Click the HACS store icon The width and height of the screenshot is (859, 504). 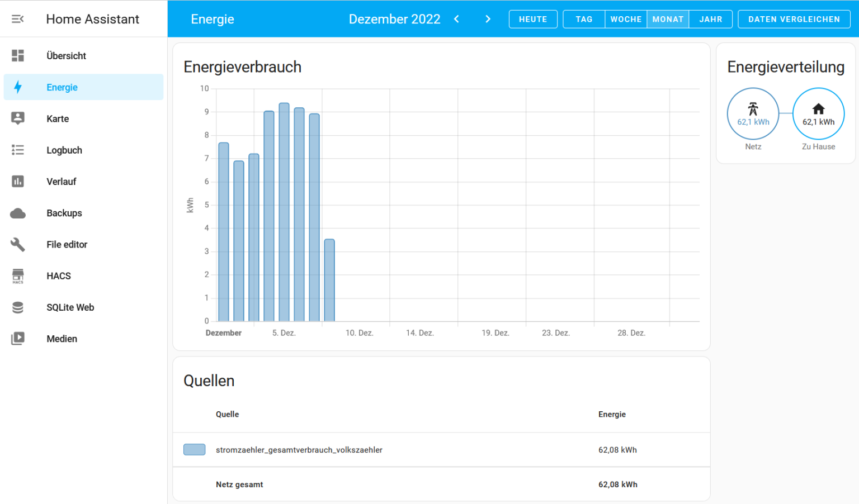18,275
